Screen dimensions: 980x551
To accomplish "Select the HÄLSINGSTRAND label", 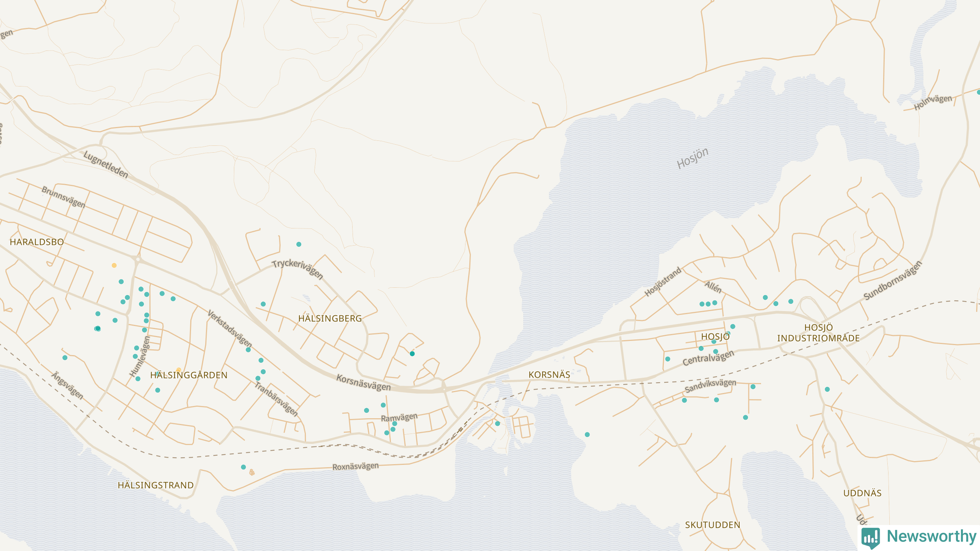I will (x=155, y=485).
